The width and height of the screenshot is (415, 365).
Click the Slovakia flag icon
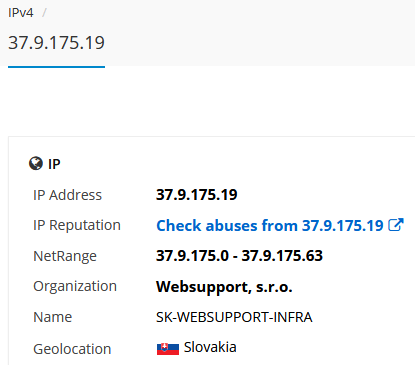168,349
